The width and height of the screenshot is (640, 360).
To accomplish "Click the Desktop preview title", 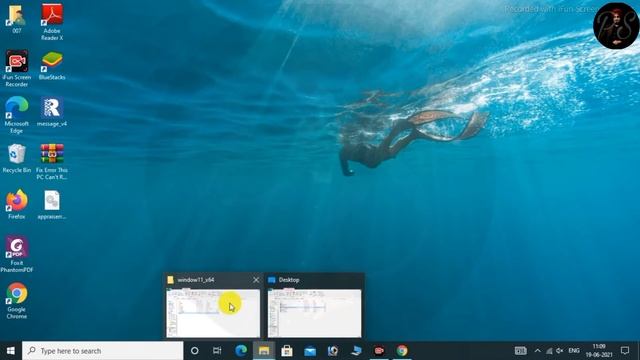I will [289, 280].
